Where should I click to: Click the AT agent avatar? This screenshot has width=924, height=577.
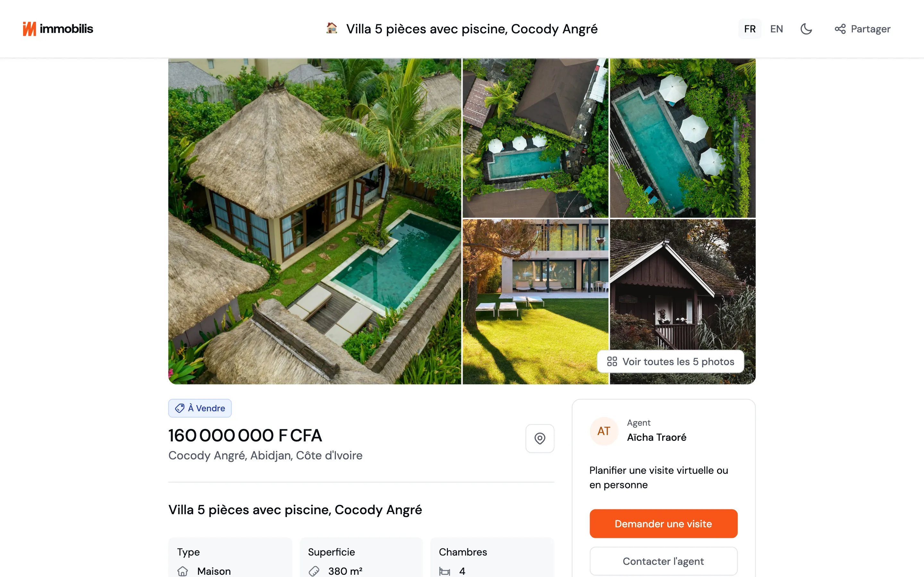pos(604,431)
